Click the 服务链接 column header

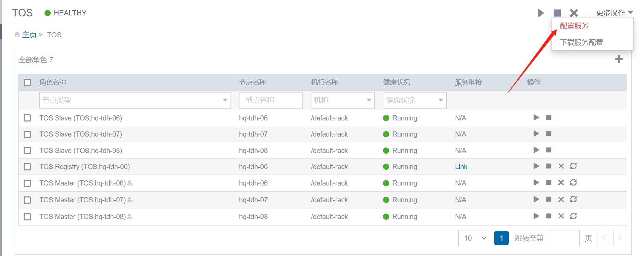click(468, 82)
